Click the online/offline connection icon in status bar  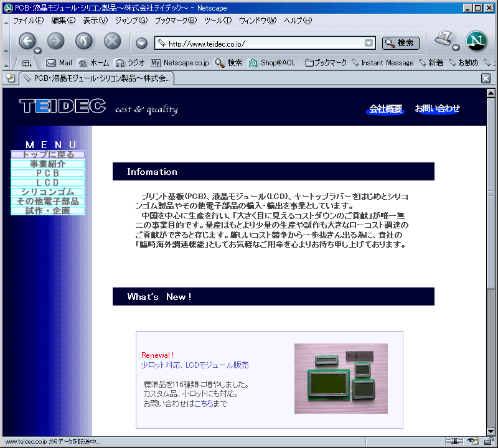click(454, 441)
